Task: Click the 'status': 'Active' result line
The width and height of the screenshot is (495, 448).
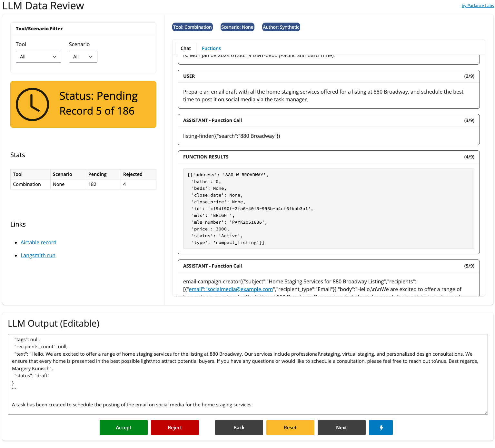Action: pos(217,236)
